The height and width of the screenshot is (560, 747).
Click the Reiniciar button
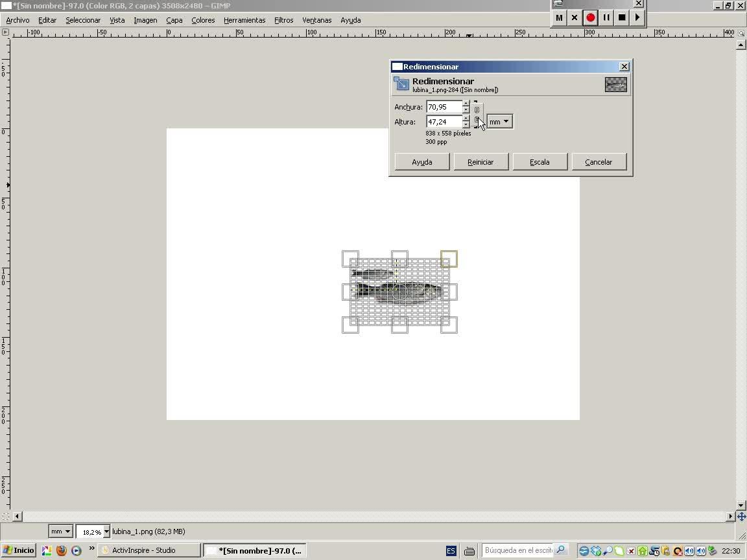480,162
